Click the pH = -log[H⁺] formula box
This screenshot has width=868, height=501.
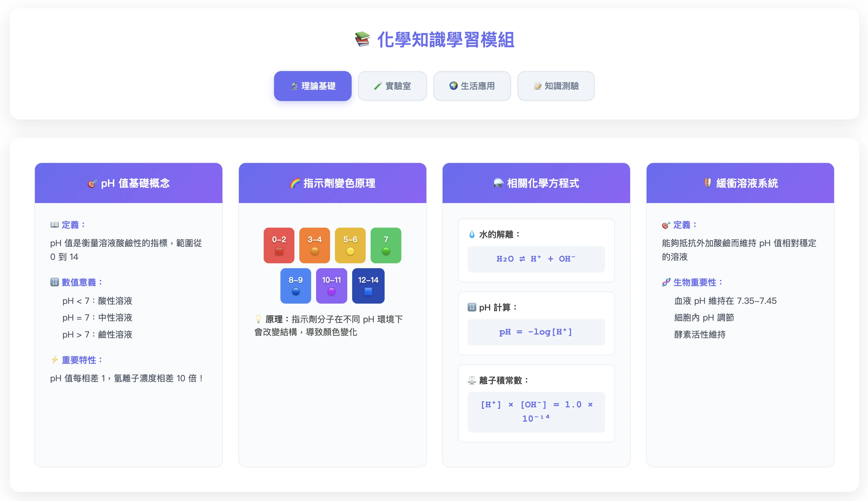pyautogui.click(x=536, y=332)
